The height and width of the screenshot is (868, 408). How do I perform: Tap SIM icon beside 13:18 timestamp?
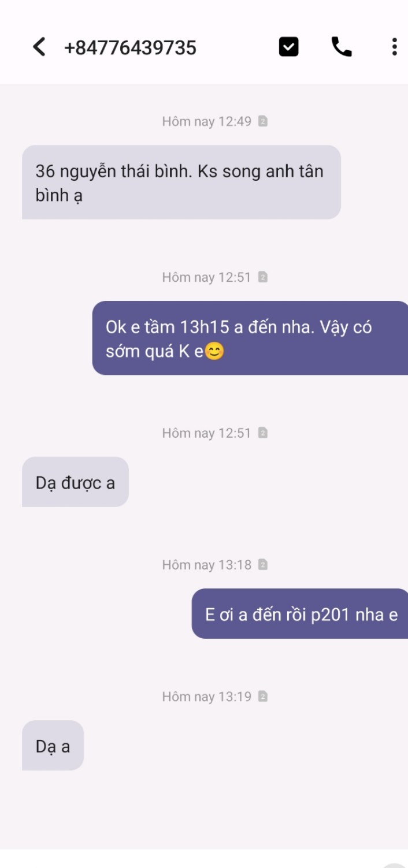click(262, 565)
